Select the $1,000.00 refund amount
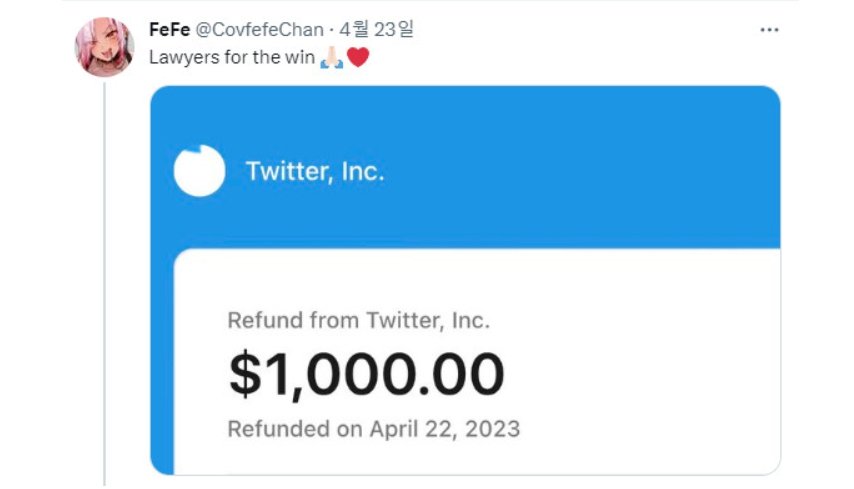This screenshot has width=854, height=489. click(x=366, y=374)
